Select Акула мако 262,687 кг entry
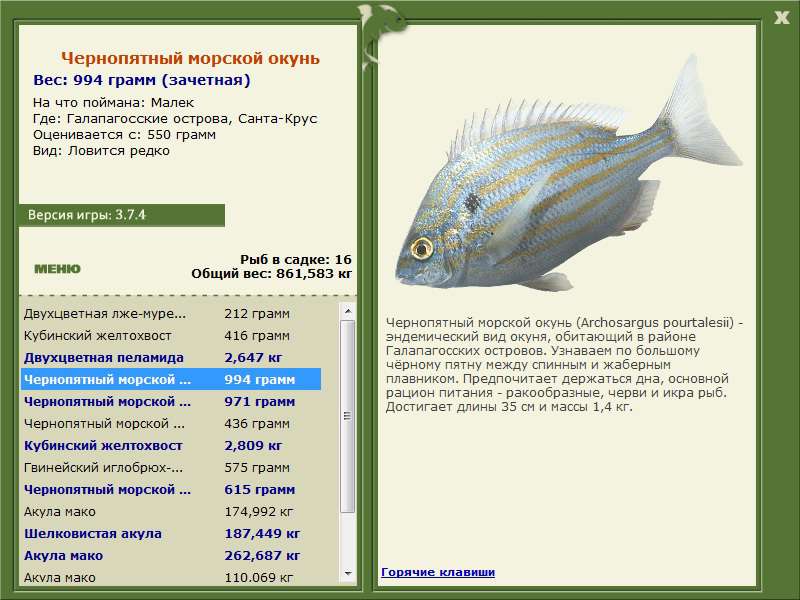The image size is (800, 600). pyautogui.click(x=171, y=555)
